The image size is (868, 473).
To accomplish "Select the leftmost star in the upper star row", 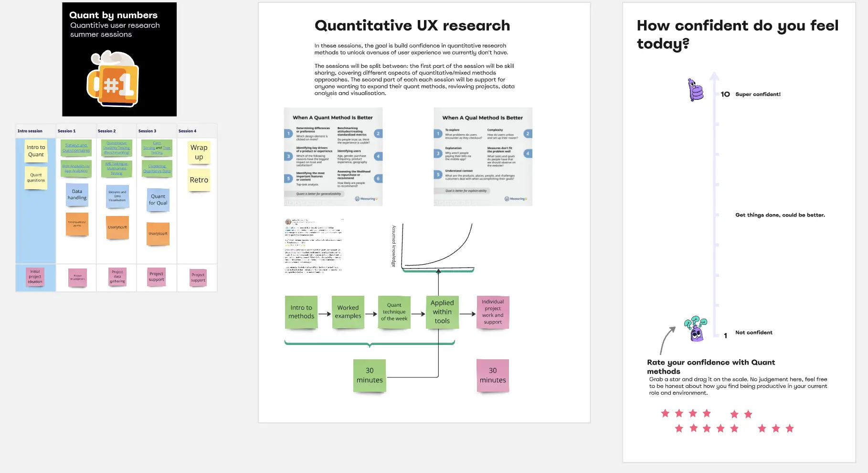I will pyautogui.click(x=665, y=413).
